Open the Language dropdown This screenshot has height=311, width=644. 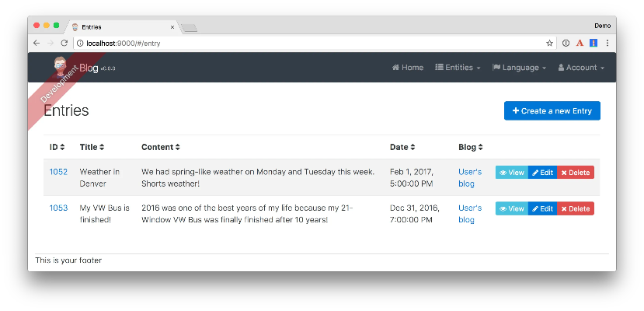(x=519, y=68)
